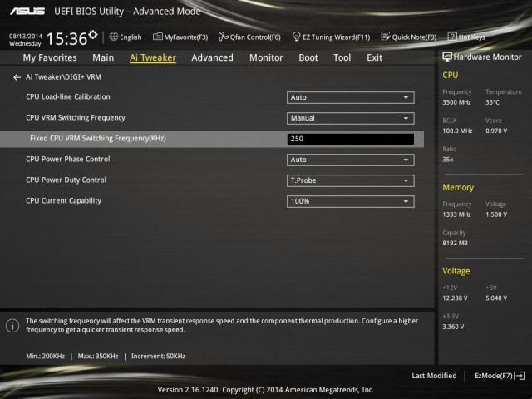Click the BCLK 100.0 MHz value
The image size is (532, 399).
pos(457,131)
